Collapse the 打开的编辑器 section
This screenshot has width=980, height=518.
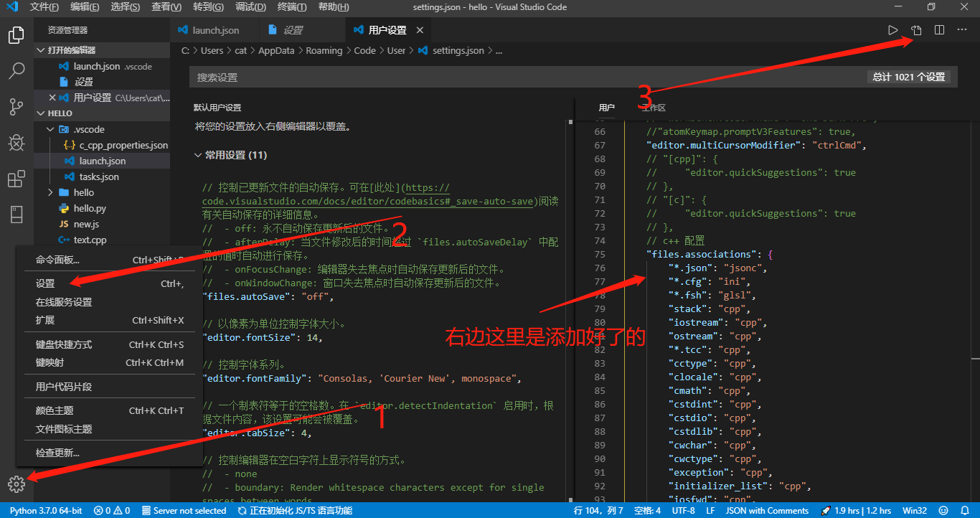[x=102, y=50]
